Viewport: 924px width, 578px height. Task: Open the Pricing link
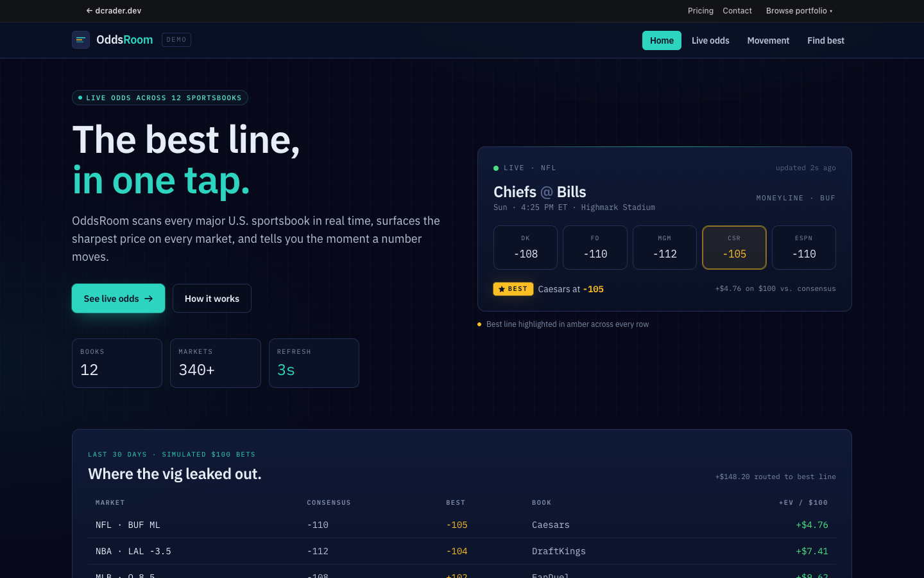701,11
